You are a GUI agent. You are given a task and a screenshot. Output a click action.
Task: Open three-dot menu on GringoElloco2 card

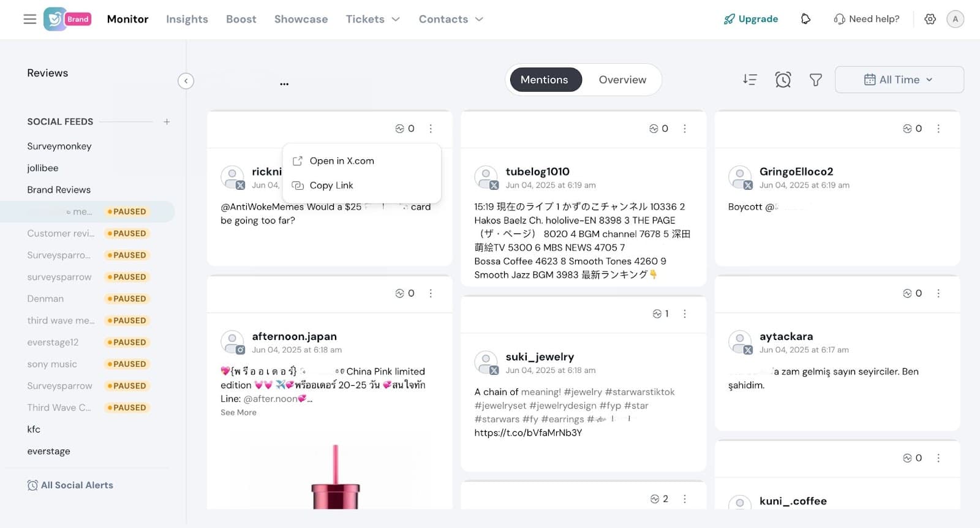(938, 129)
